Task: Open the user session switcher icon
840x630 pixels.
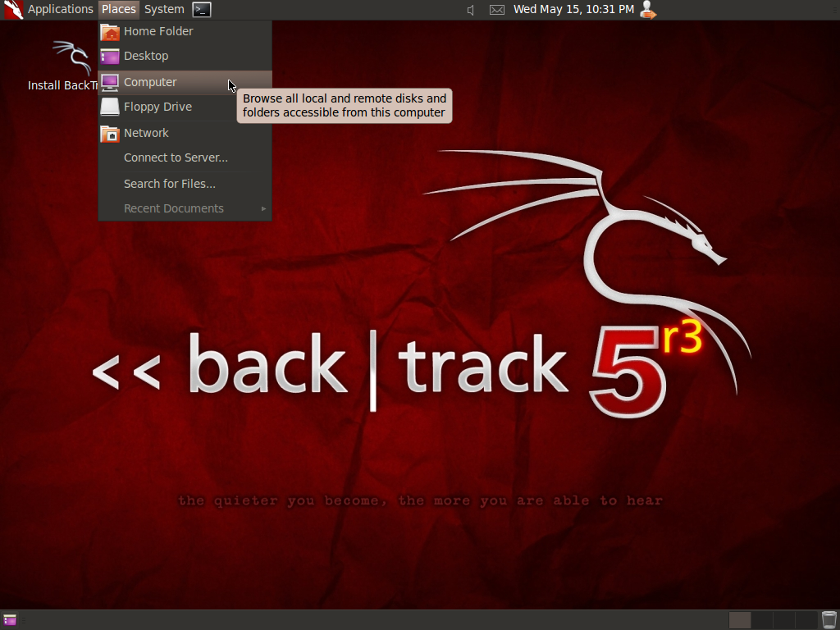Action: coord(648,10)
